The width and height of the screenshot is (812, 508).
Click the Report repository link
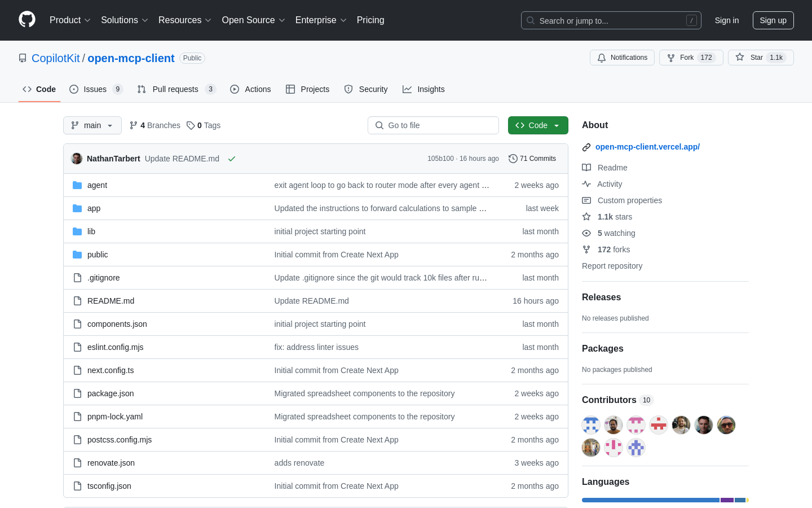click(612, 266)
